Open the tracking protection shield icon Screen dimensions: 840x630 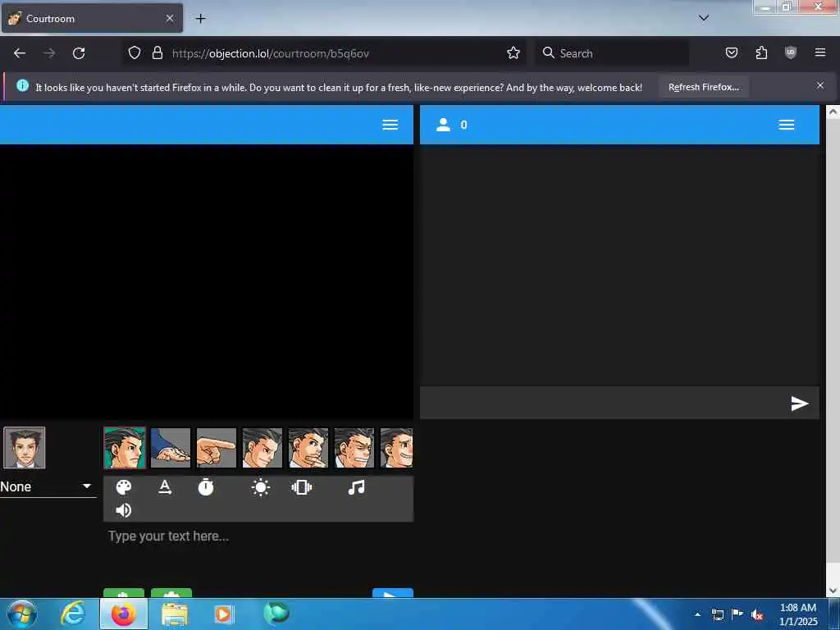click(x=135, y=52)
